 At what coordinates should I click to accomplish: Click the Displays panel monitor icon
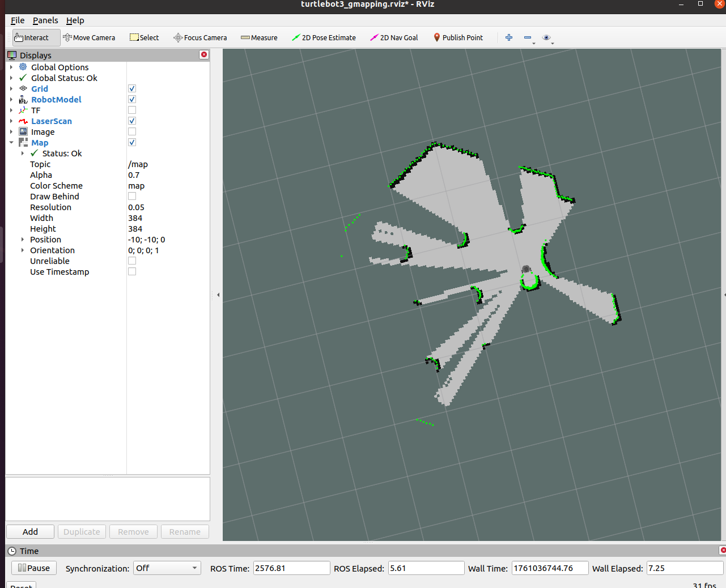coord(12,55)
